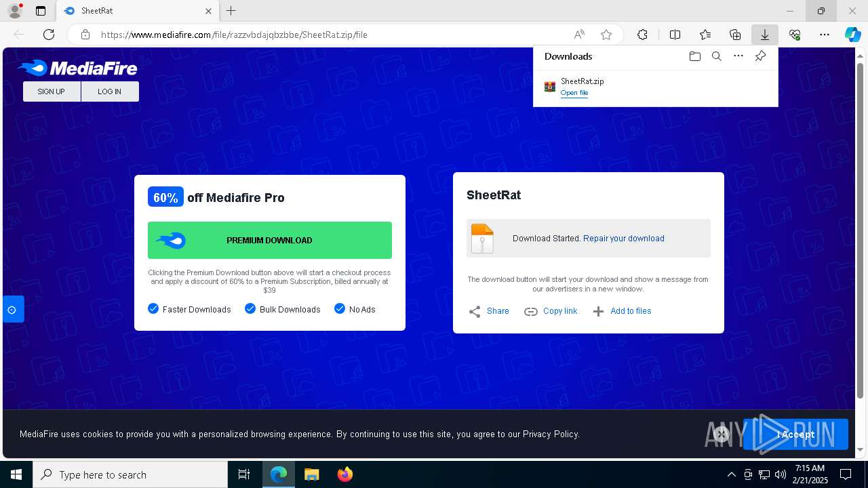Open the Collections icon

735,35
